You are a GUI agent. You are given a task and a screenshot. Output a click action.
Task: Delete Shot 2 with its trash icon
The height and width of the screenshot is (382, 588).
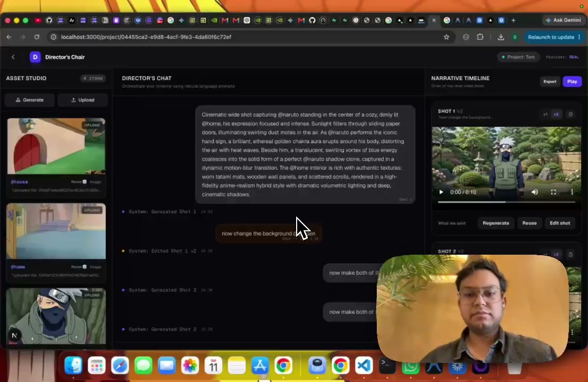[x=570, y=254]
